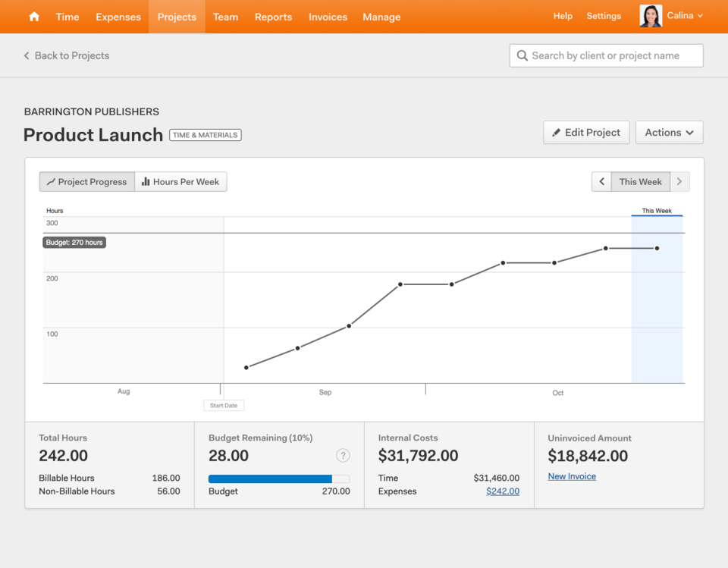728x568 pixels.
Task: Click the search by client input field
Action: (x=606, y=55)
